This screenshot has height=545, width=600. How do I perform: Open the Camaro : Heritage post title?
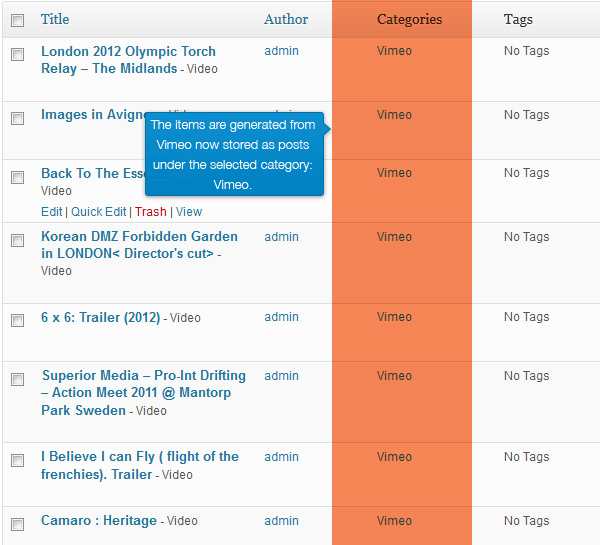(99, 521)
